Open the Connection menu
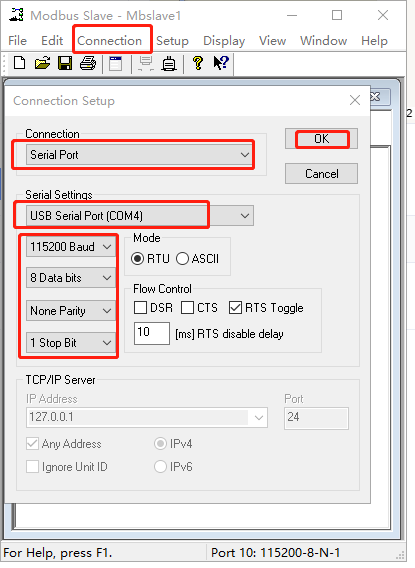Image resolution: width=415 pixels, height=568 pixels. click(x=109, y=41)
